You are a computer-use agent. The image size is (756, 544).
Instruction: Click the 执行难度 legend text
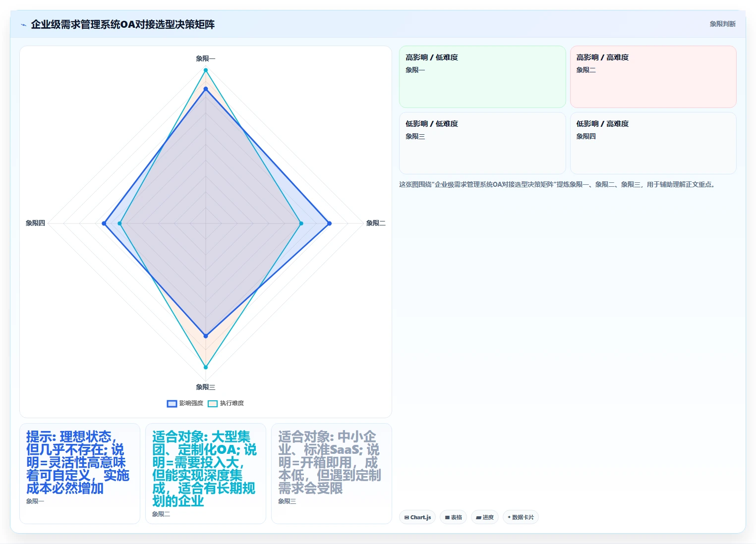[232, 403]
